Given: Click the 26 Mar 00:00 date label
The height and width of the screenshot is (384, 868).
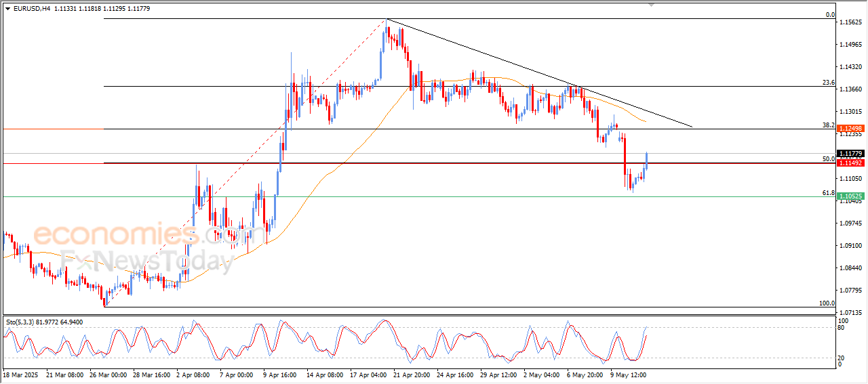Looking at the screenshot, I should click(x=108, y=374).
